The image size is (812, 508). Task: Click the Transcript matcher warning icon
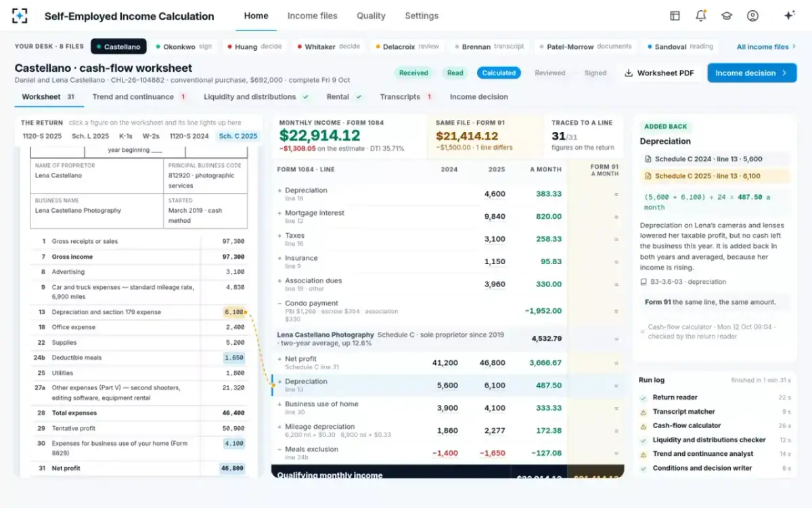(644, 412)
